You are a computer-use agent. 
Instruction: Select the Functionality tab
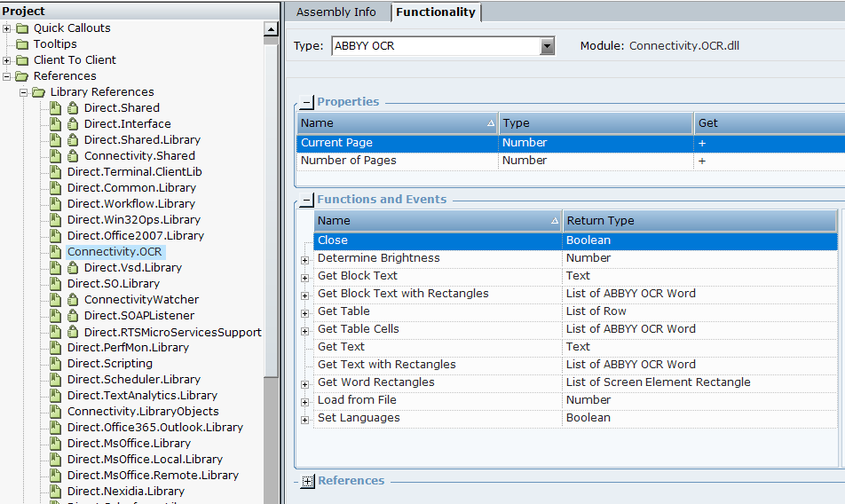coord(436,12)
